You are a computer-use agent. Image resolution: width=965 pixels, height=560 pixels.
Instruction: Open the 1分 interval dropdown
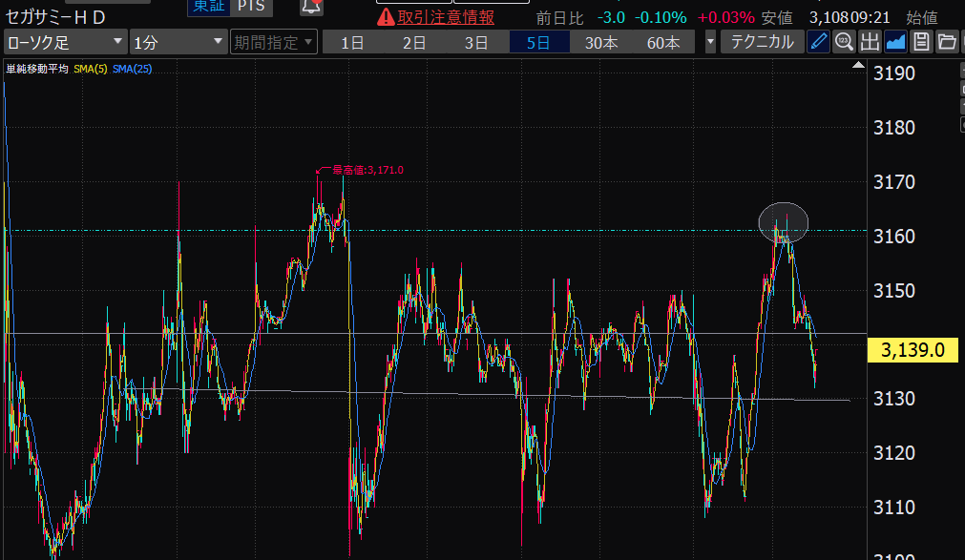click(178, 42)
